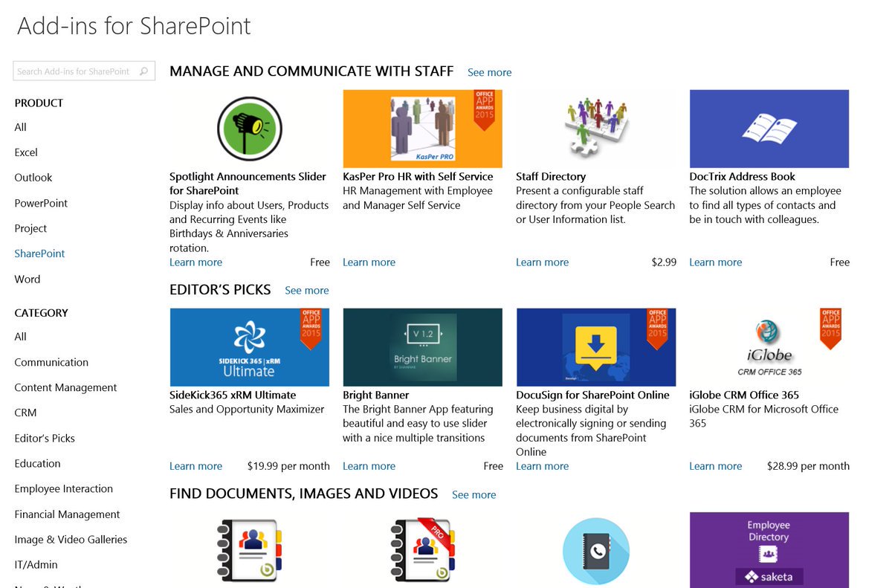892x588 pixels.
Task: Open the Spotlight Announcements Slider app icon
Action: pos(249,129)
